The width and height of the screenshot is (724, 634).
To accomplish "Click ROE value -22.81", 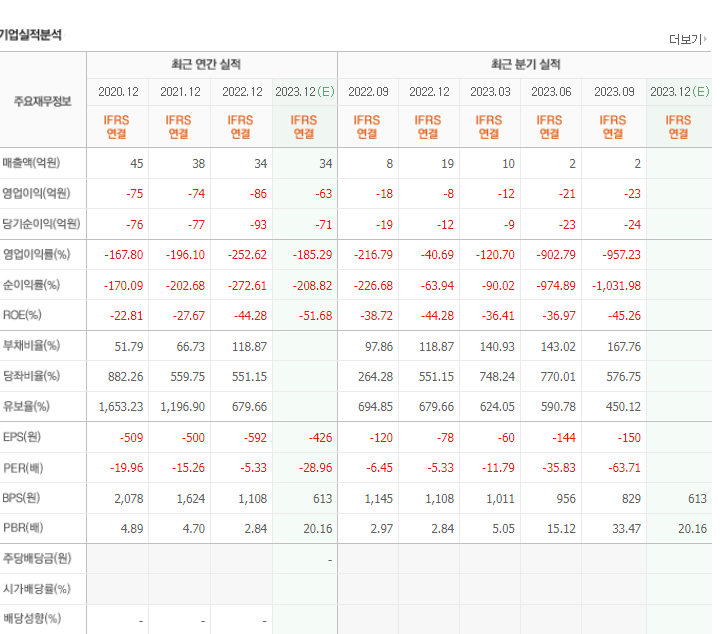I will coord(127,316).
